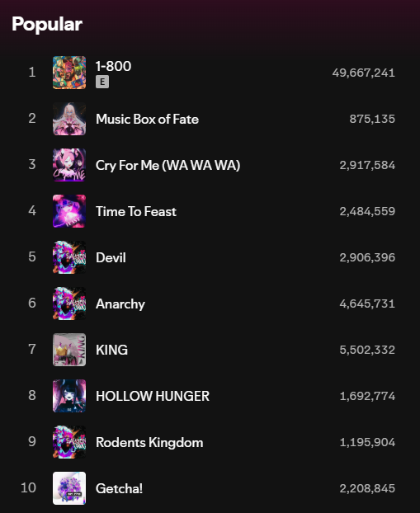This screenshot has height=513, width=420.
Task: Select the Cry For Me cover thumbnail
Action: [69, 165]
